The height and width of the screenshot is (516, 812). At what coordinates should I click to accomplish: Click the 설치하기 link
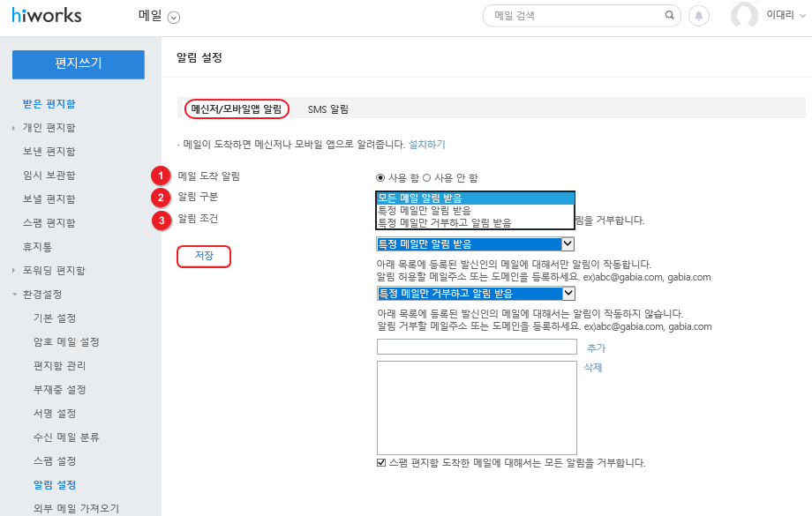(x=426, y=144)
